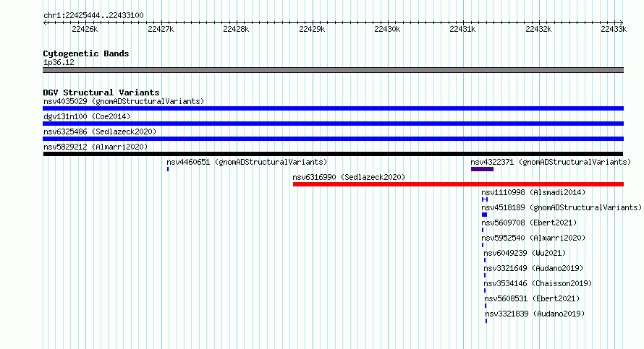This screenshot has width=644, height=349.
Task: Select the black bar under nsv5829212
Action: click(x=333, y=154)
